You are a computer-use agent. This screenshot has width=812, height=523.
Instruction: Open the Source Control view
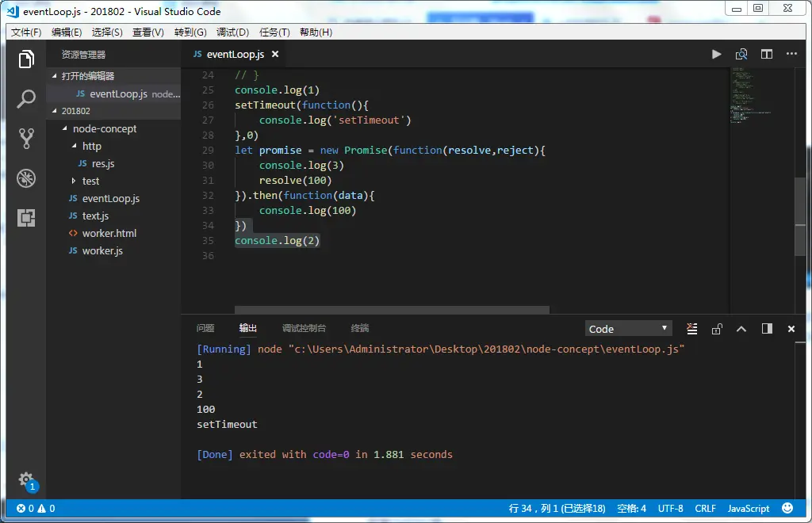point(26,138)
